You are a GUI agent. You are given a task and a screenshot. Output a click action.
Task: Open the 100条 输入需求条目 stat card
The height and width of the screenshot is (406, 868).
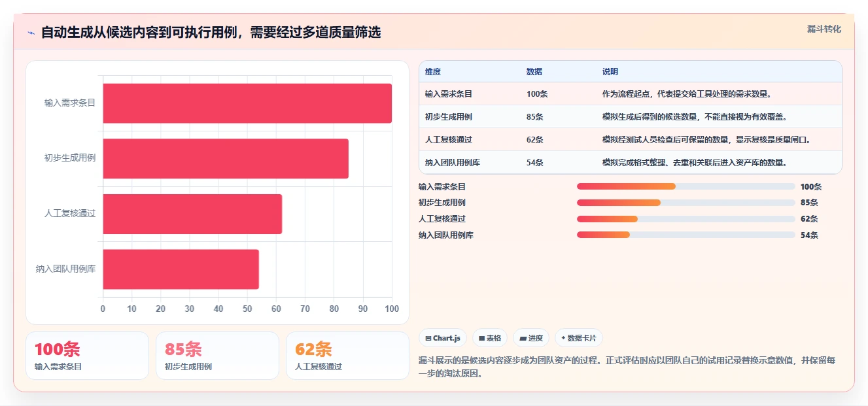coord(87,356)
